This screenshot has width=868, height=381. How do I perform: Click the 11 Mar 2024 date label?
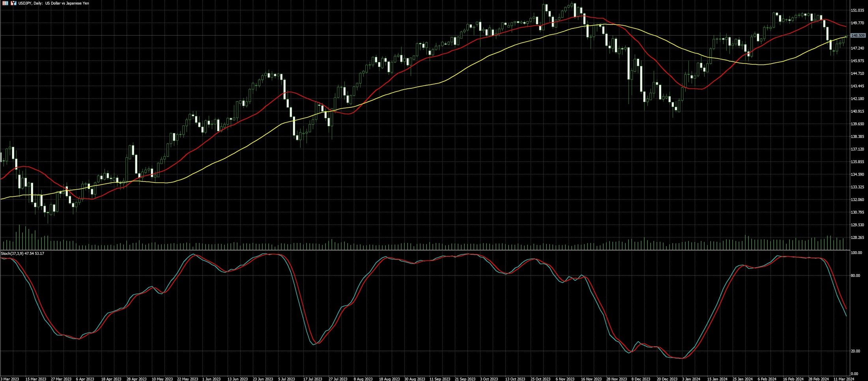coord(843,379)
